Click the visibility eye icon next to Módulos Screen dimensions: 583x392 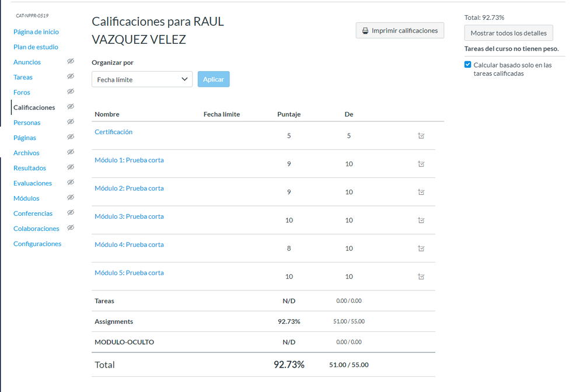click(71, 198)
